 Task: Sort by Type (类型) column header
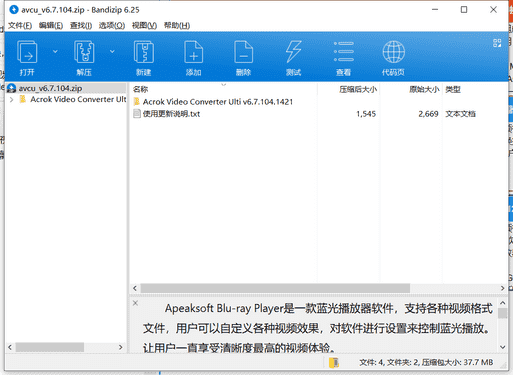[453, 89]
